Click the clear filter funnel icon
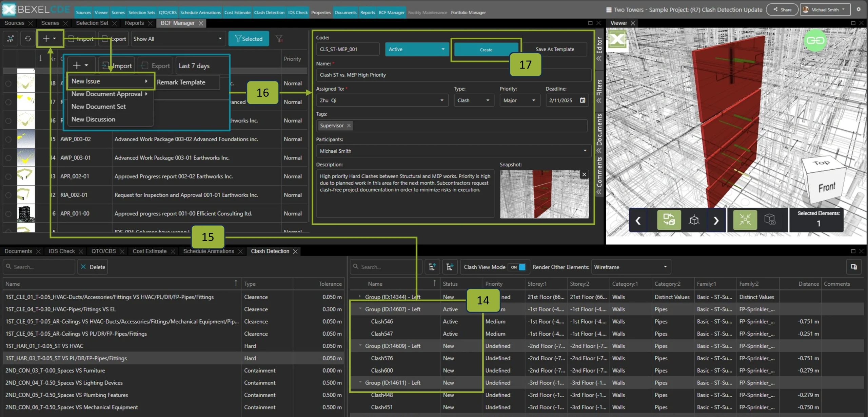This screenshot has height=417, width=868. click(x=279, y=39)
